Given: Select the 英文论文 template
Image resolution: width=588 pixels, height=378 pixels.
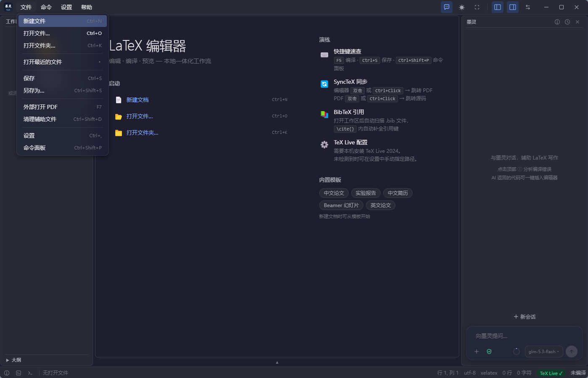Looking at the screenshot, I should click(381, 205).
